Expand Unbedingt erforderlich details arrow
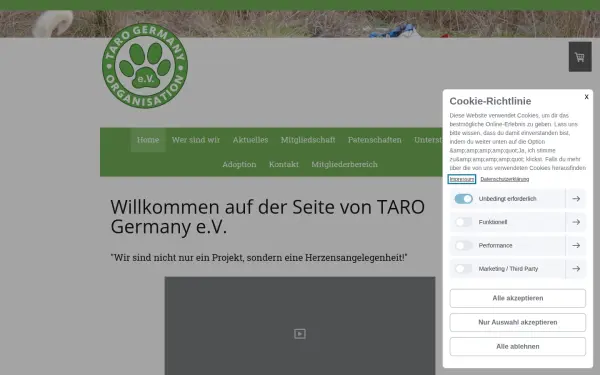Image resolution: width=600 pixels, height=375 pixels. 576,199
